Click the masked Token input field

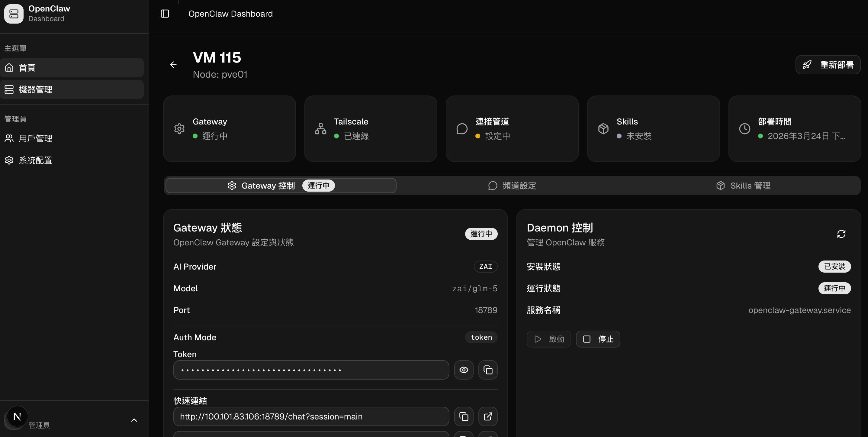(x=311, y=370)
